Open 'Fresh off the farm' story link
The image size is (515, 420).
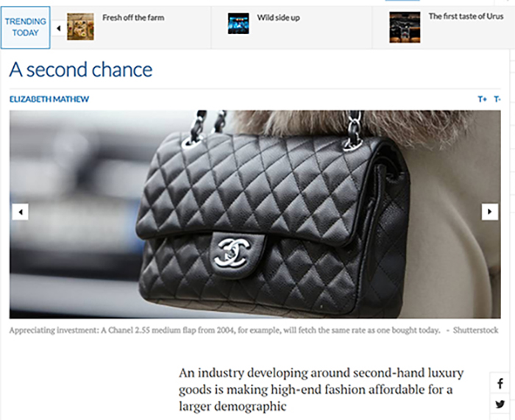(x=133, y=18)
